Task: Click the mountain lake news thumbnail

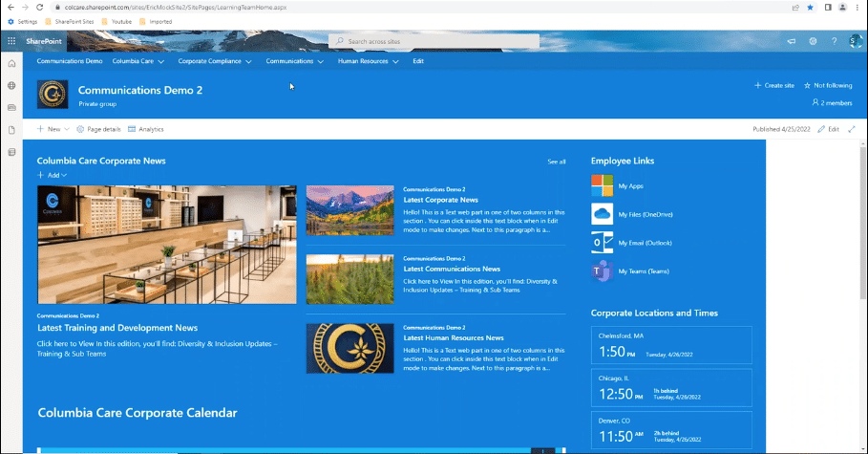Action: coord(349,210)
